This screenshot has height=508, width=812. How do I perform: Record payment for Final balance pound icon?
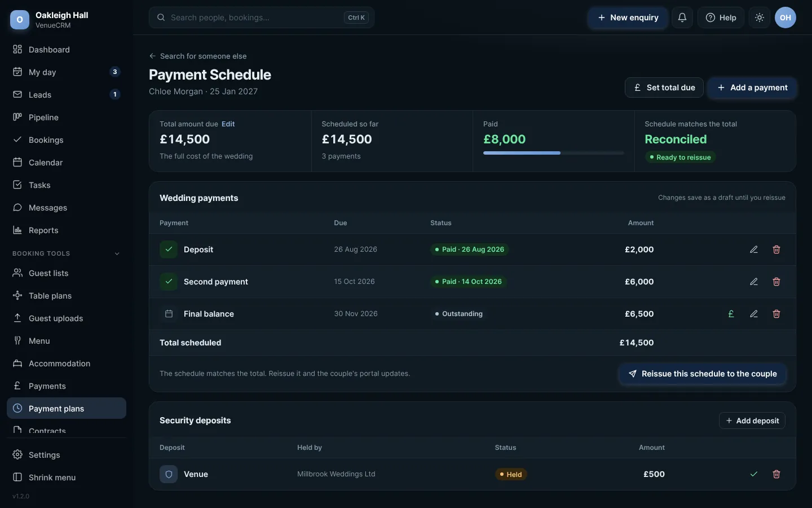click(x=731, y=314)
